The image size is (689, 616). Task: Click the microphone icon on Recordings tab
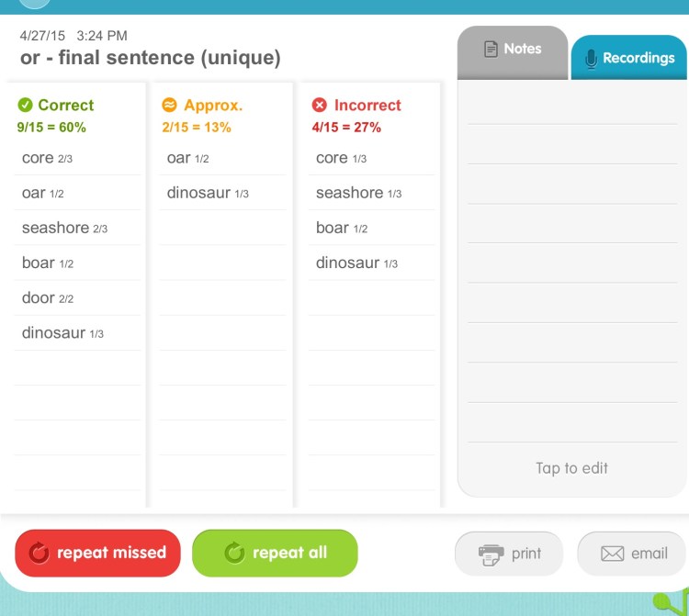[591, 58]
